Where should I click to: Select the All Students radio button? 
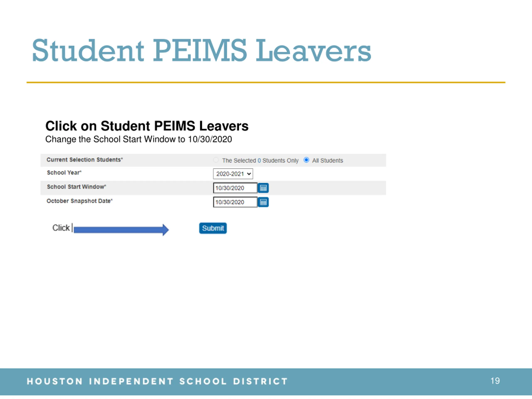click(x=306, y=160)
